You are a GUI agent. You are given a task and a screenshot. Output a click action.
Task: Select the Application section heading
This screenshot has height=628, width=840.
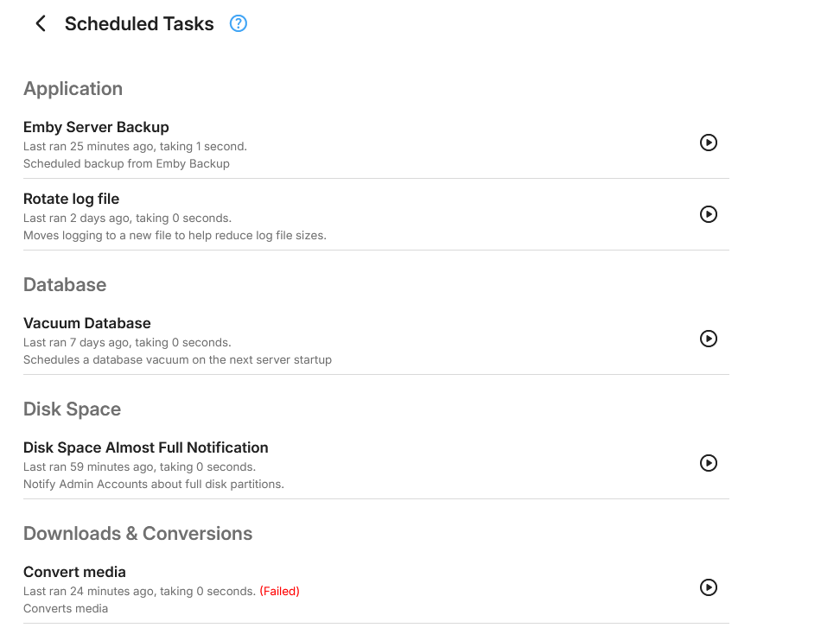tap(73, 88)
